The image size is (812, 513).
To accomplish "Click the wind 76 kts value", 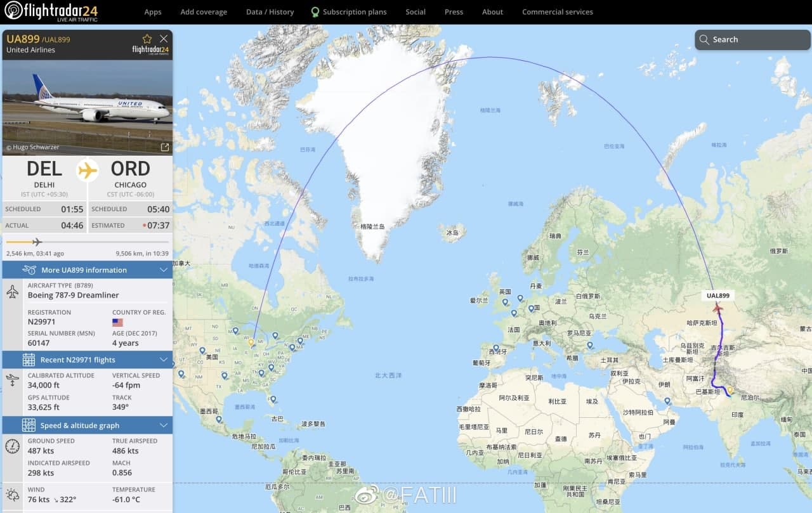I will click(x=39, y=500).
